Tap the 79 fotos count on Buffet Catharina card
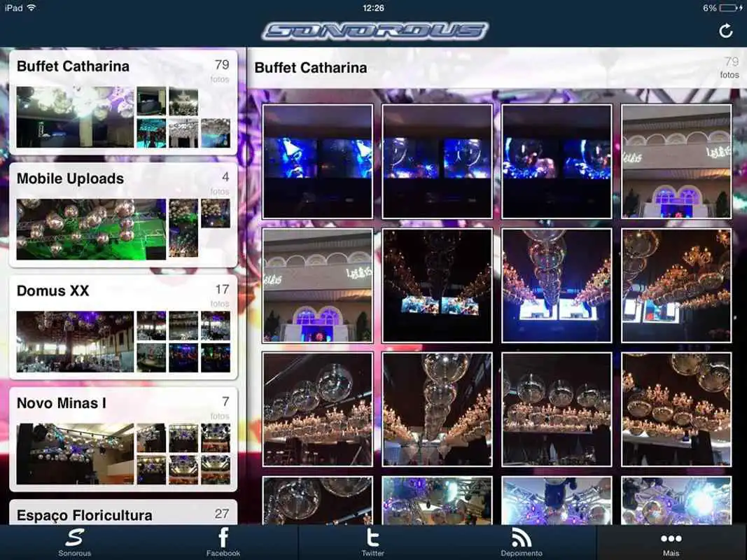 click(x=221, y=71)
